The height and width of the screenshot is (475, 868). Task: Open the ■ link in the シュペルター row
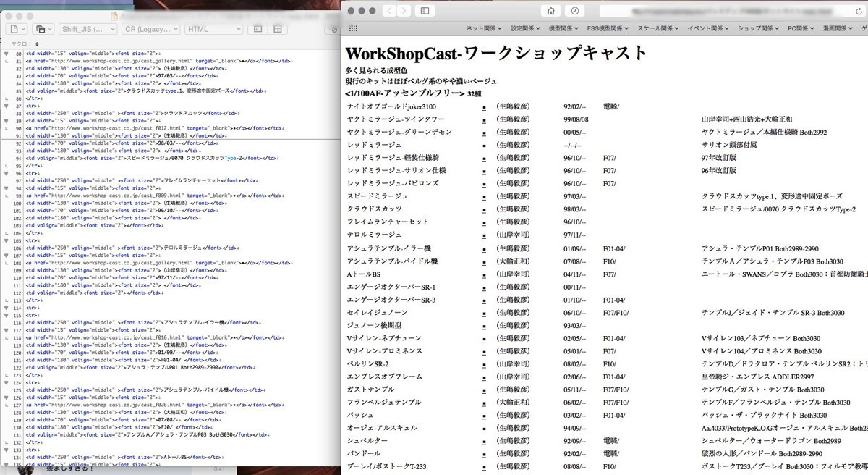484,442
